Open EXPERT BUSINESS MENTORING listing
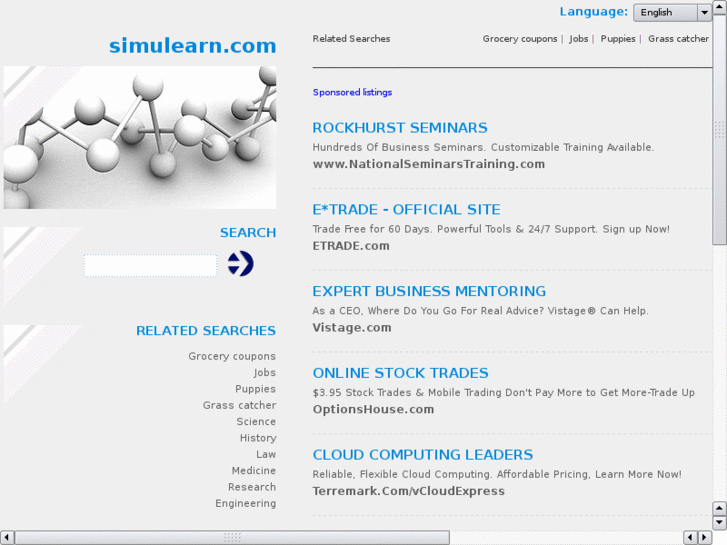Screen dimensions: 727x545 point(429,291)
